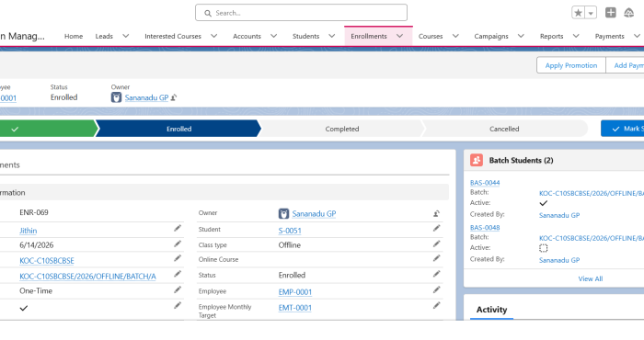
Task: Expand the Campaigns tab chevron
Action: (x=521, y=36)
